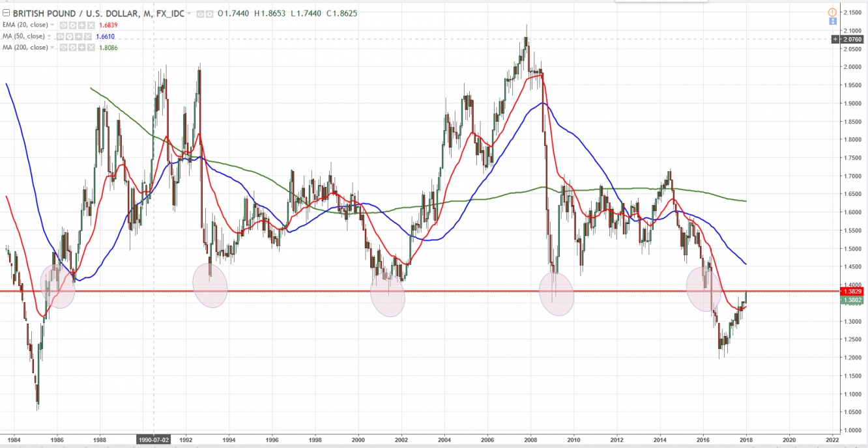Click the blue scale-adjust arrows icon below the alert

[x=832, y=21]
